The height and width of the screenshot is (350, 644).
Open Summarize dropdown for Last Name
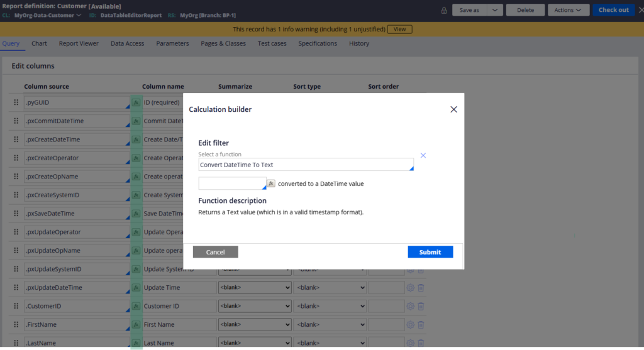(255, 343)
